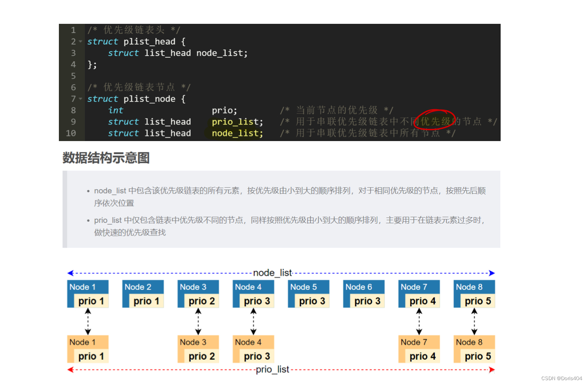Click the '优先级链表头' comment on line 1
The height and width of the screenshot is (384, 588).
point(134,30)
